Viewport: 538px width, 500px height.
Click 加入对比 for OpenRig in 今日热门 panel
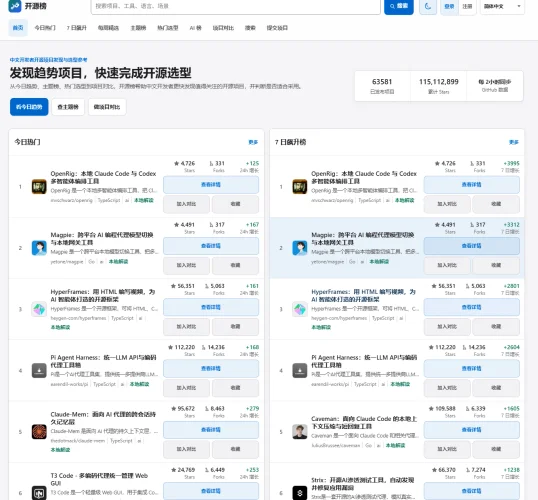click(186, 204)
